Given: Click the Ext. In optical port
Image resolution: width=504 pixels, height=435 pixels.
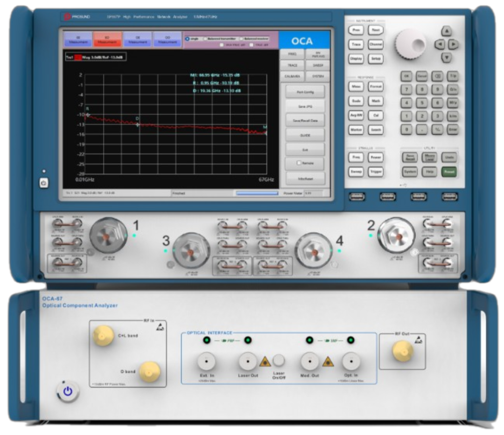Looking at the screenshot, I should 206,361.
